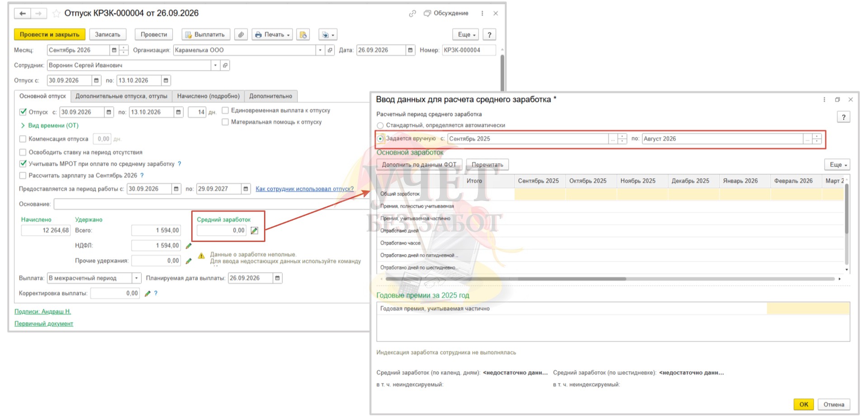Open calendar for the Дата field

point(410,50)
